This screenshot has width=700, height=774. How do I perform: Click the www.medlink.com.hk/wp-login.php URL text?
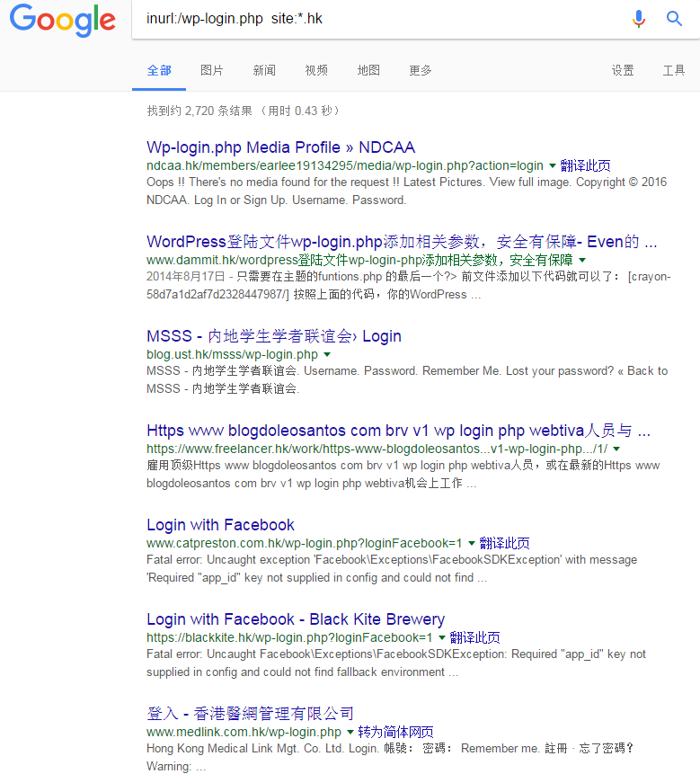pos(244,732)
